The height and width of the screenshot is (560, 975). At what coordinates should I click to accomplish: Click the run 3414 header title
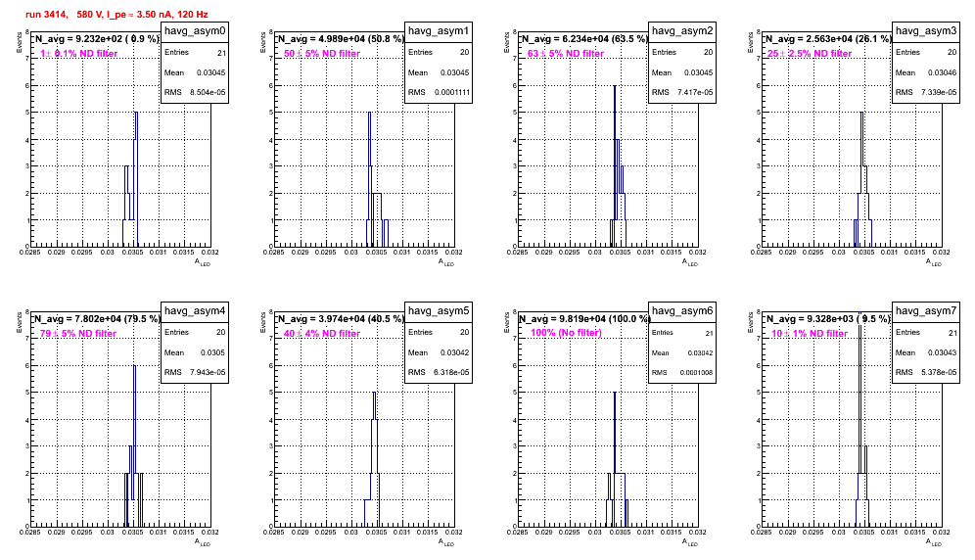(x=116, y=15)
